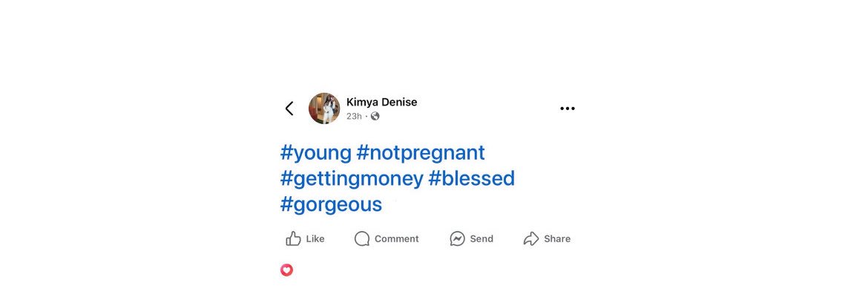
Task: Select the Share button label
Action: click(x=557, y=239)
